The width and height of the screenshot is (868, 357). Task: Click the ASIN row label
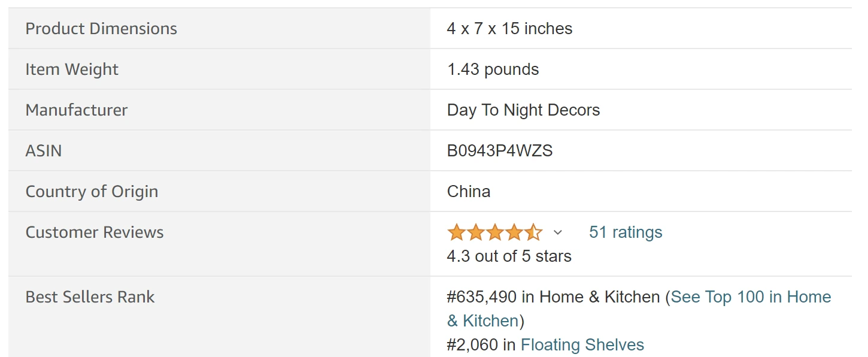(44, 151)
